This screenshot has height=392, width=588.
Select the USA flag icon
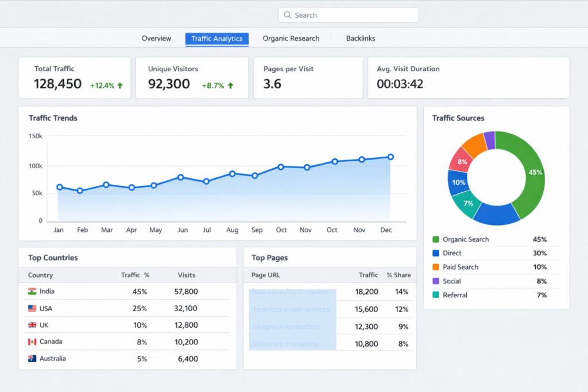pos(32,308)
